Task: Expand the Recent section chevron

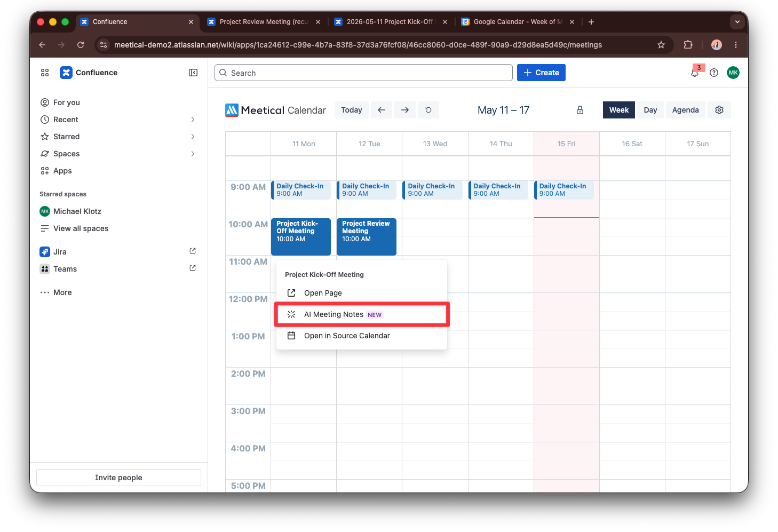Action: click(193, 120)
